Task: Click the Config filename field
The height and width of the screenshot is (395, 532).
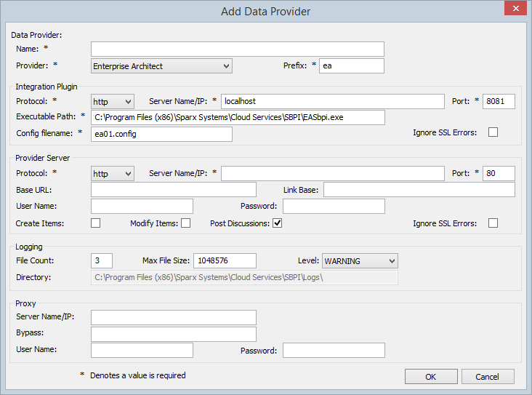Action: point(161,134)
